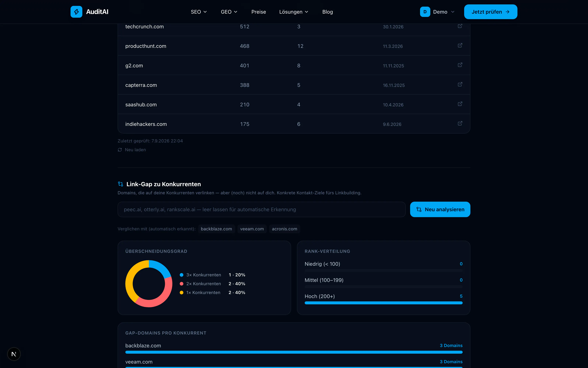This screenshot has width=588, height=368.
Task: Click the value 512 in techcrunch row
Action: tap(245, 26)
